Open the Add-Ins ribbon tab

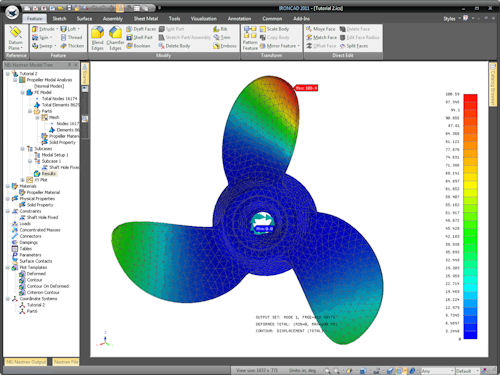click(301, 19)
